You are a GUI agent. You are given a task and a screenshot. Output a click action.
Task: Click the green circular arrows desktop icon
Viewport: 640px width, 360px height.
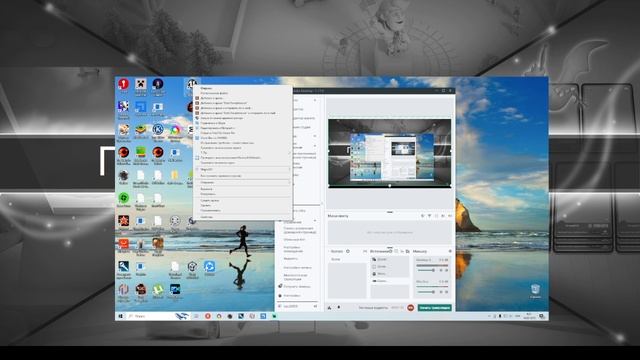click(123, 198)
